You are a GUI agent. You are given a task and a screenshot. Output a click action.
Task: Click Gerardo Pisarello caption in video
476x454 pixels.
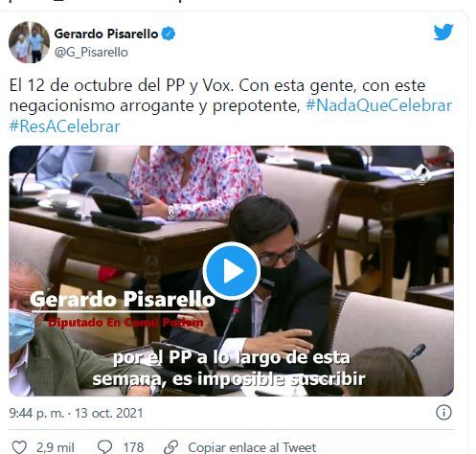[x=123, y=300]
